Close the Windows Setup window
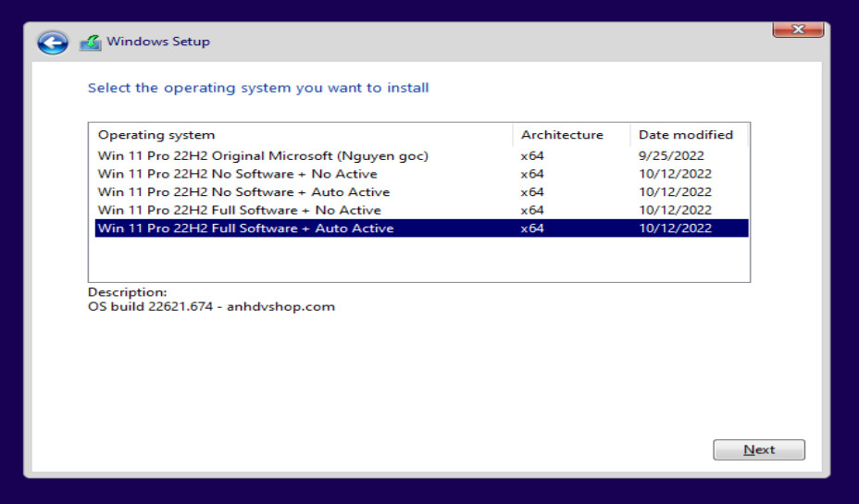This screenshot has height=504, width=859. click(798, 30)
